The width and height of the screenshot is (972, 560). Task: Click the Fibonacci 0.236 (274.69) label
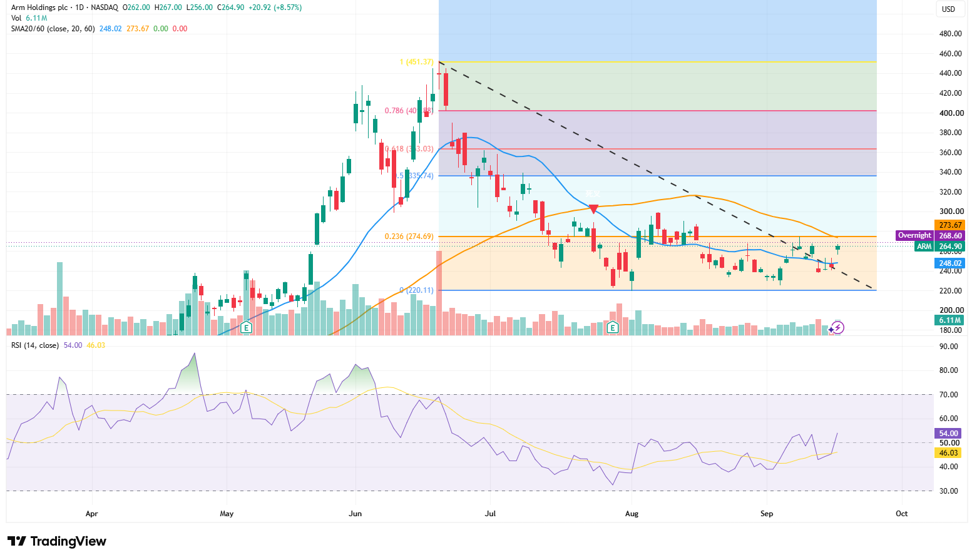tap(409, 237)
